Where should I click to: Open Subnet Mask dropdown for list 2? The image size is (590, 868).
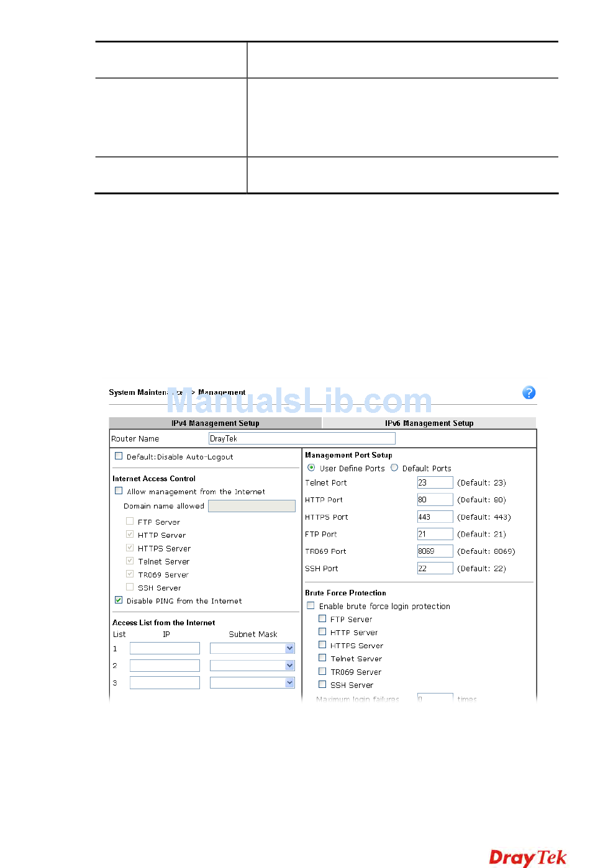[x=252, y=666]
